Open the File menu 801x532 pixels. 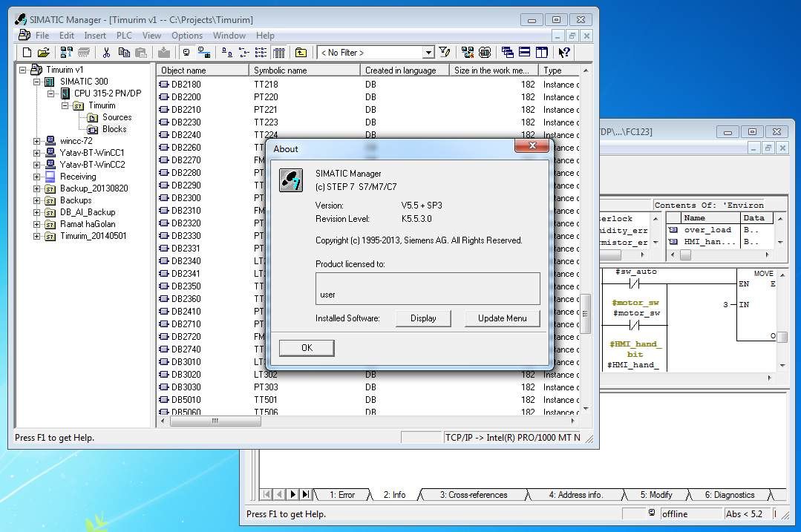tap(42, 35)
